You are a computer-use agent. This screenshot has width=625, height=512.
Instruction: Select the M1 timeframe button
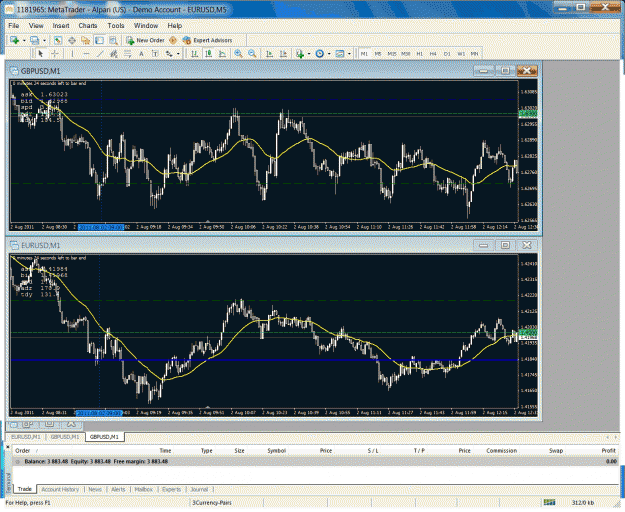tap(364, 54)
